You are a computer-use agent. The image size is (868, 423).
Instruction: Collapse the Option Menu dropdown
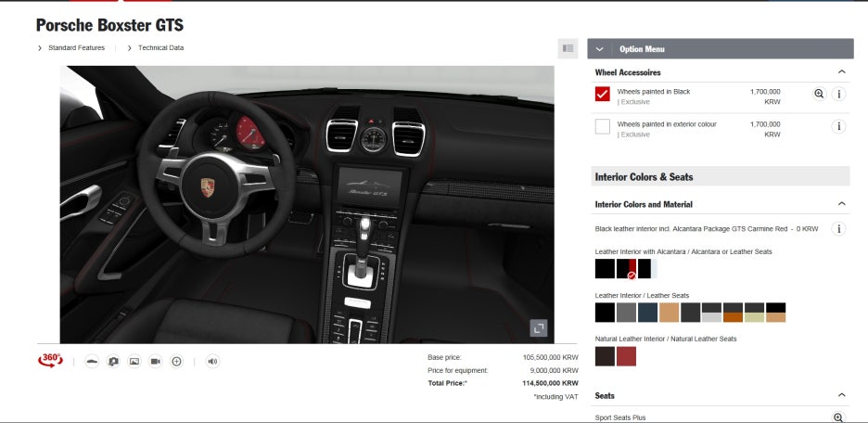(599, 49)
